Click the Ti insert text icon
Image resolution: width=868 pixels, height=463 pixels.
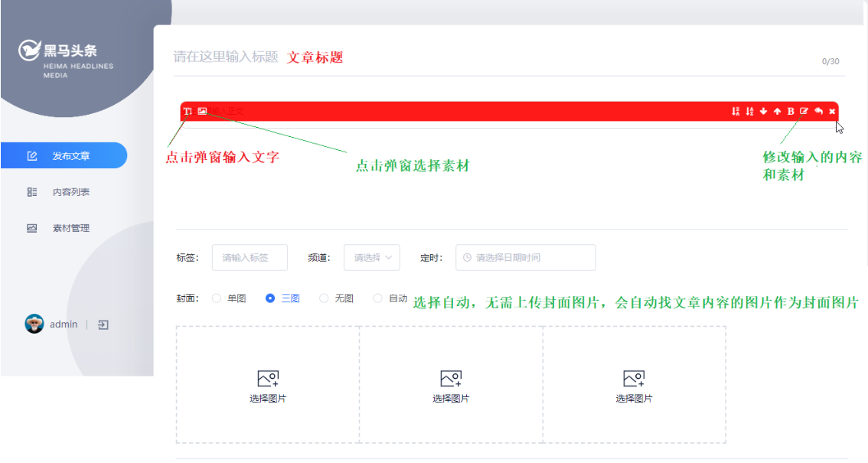coord(188,111)
